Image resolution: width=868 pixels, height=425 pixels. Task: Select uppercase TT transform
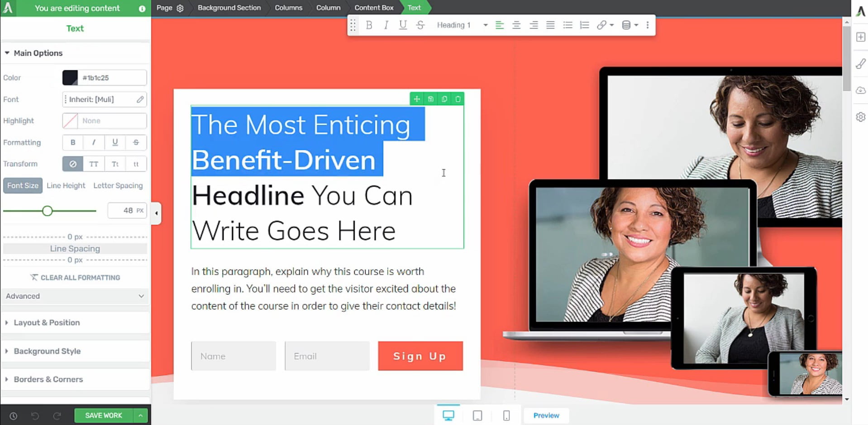click(94, 164)
